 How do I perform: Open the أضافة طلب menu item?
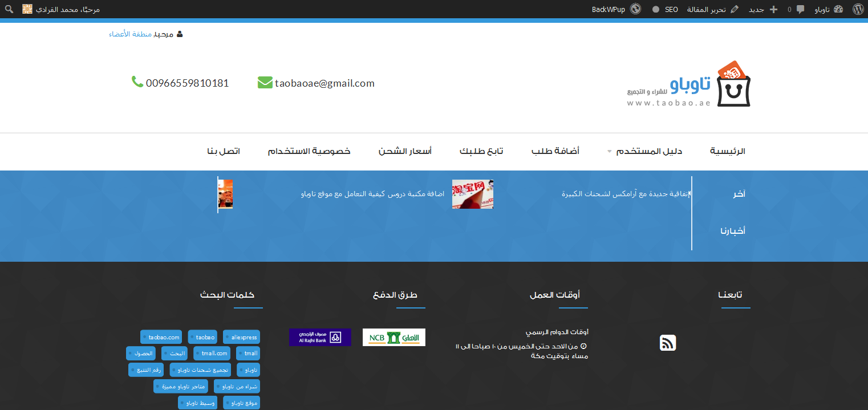click(x=555, y=151)
